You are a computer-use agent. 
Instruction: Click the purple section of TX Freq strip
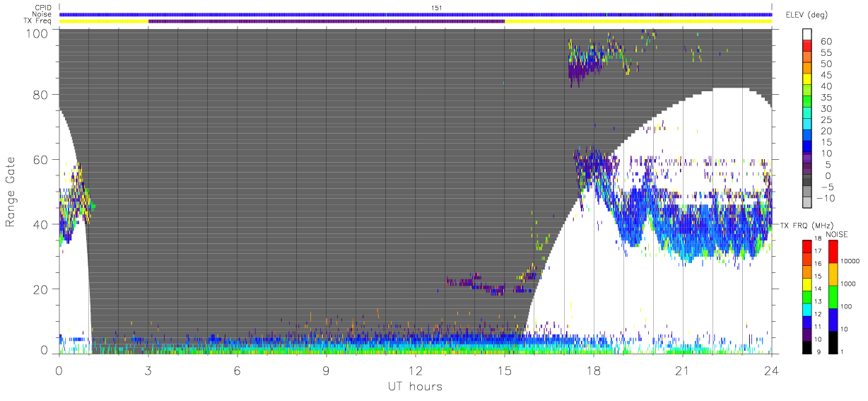pyautogui.click(x=326, y=21)
